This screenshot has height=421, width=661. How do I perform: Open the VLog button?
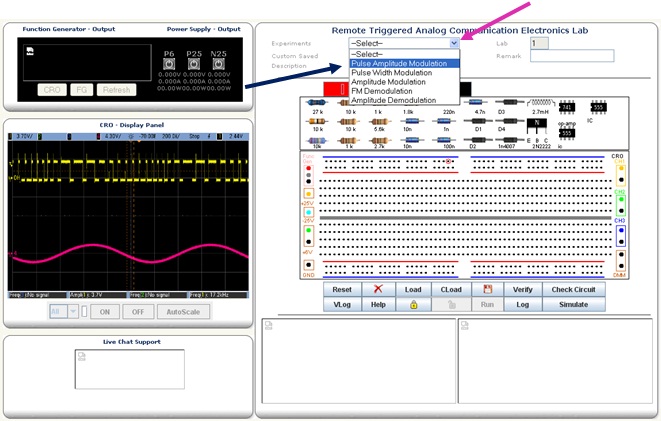point(342,304)
